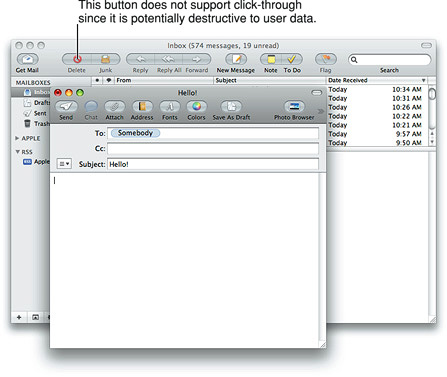
Task: Sort messages by From column header
Action: click(164, 80)
